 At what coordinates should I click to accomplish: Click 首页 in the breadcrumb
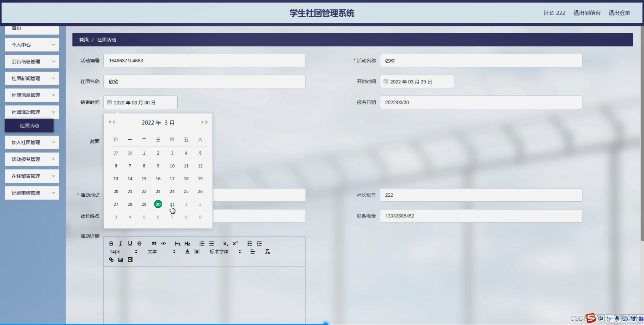point(83,40)
